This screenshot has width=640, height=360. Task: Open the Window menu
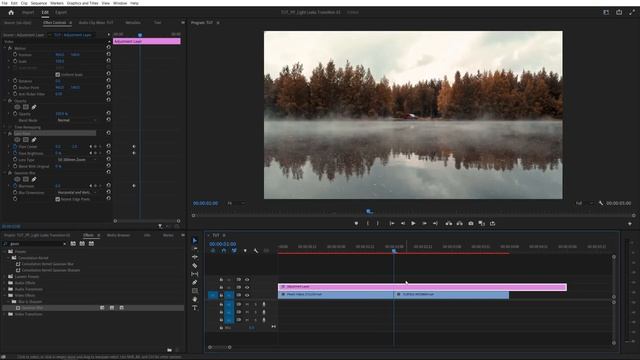tap(120, 3)
